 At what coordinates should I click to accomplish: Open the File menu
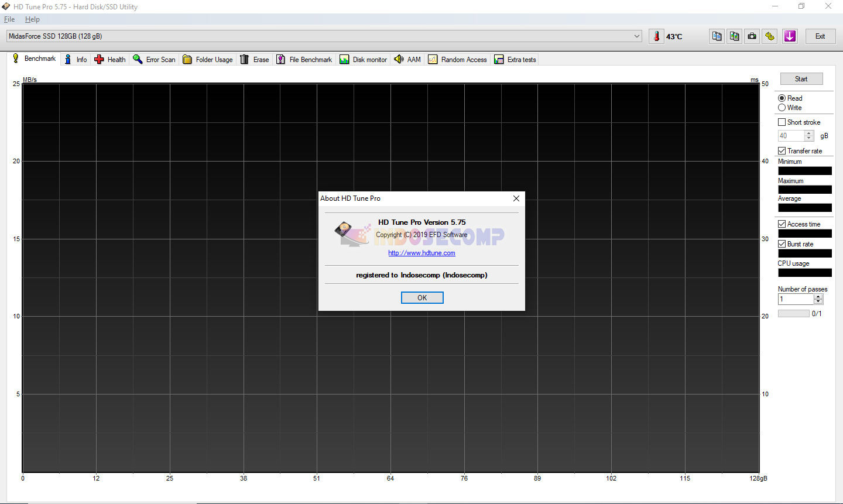click(x=9, y=19)
